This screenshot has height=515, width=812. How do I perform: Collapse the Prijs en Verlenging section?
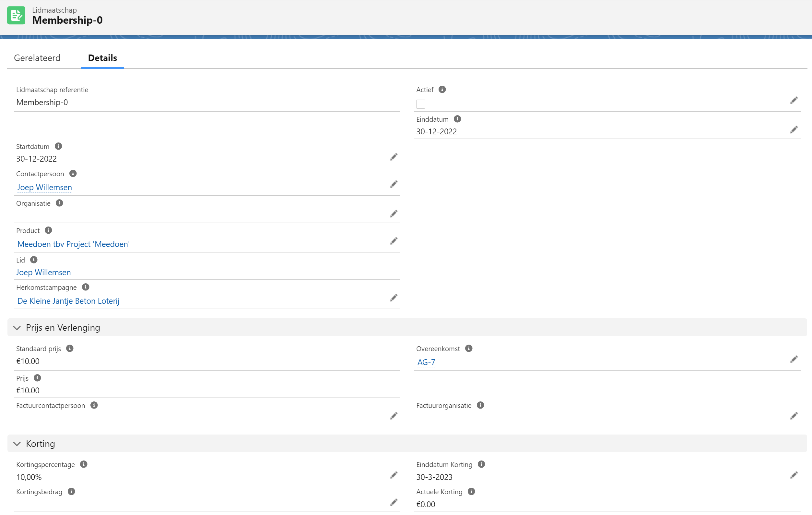(x=17, y=328)
